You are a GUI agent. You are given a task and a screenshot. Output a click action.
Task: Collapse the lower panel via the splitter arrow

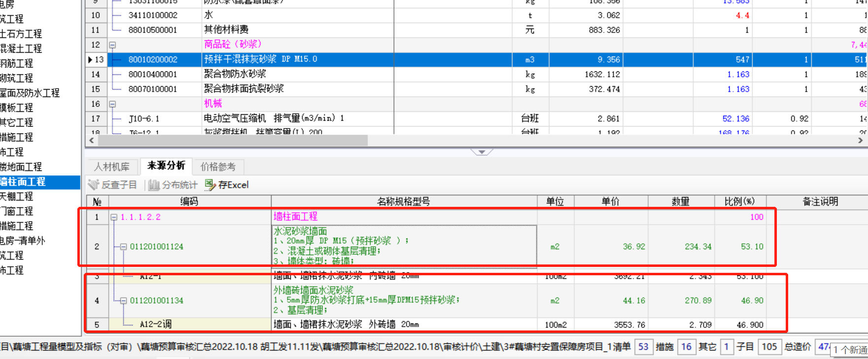point(482,152)
